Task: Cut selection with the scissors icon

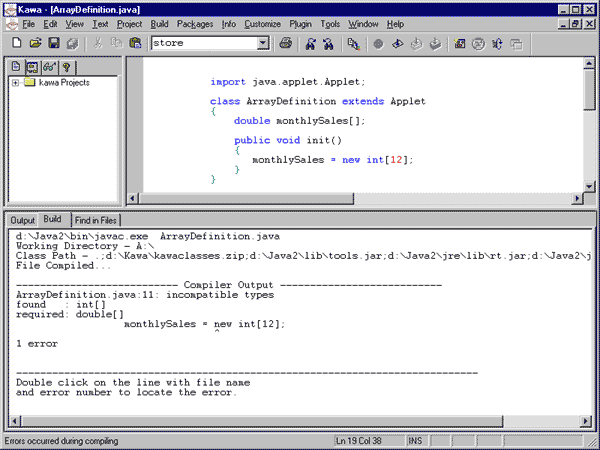Action: pyautogui.click(x=98, y=43)
